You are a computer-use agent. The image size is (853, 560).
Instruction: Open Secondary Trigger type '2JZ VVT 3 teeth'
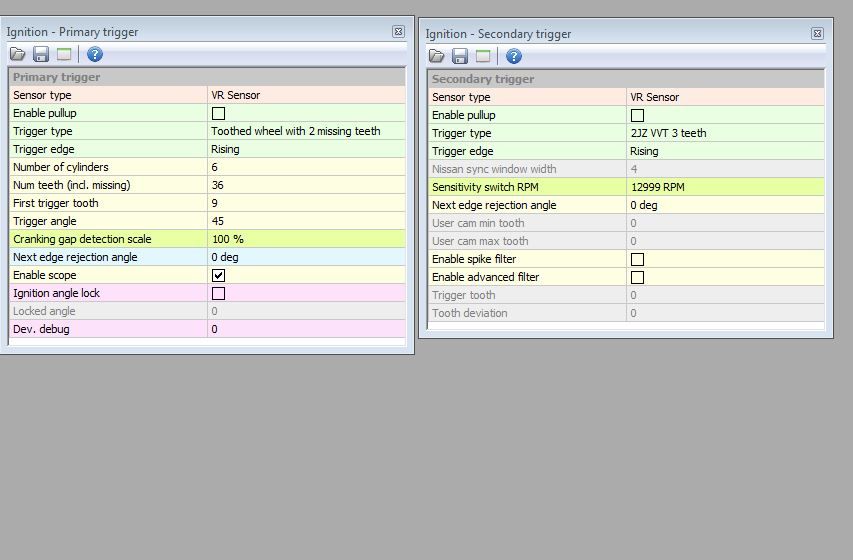[724, 133]
